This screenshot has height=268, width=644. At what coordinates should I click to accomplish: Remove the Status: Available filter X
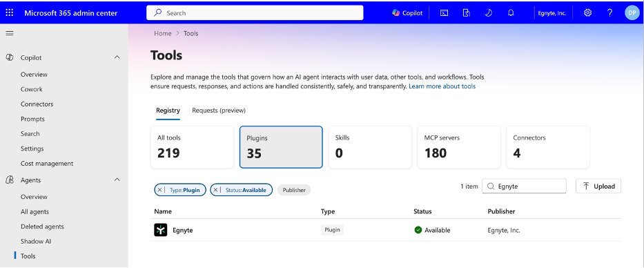pyautogui.click(x=215, y=190)
